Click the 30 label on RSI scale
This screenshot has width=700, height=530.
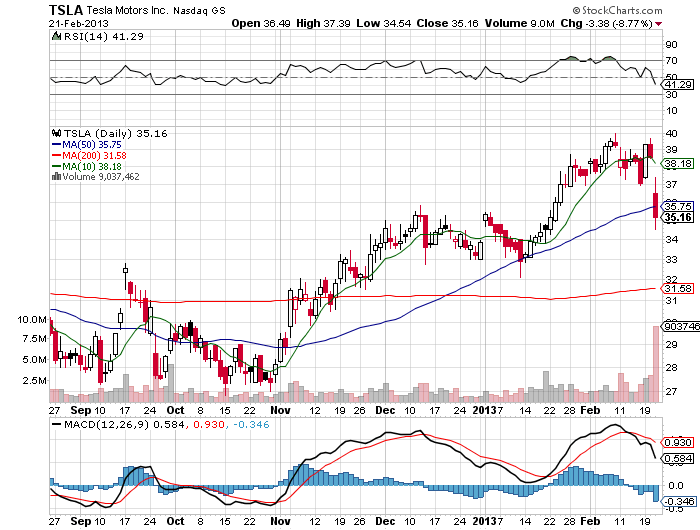tap(671, 95)
